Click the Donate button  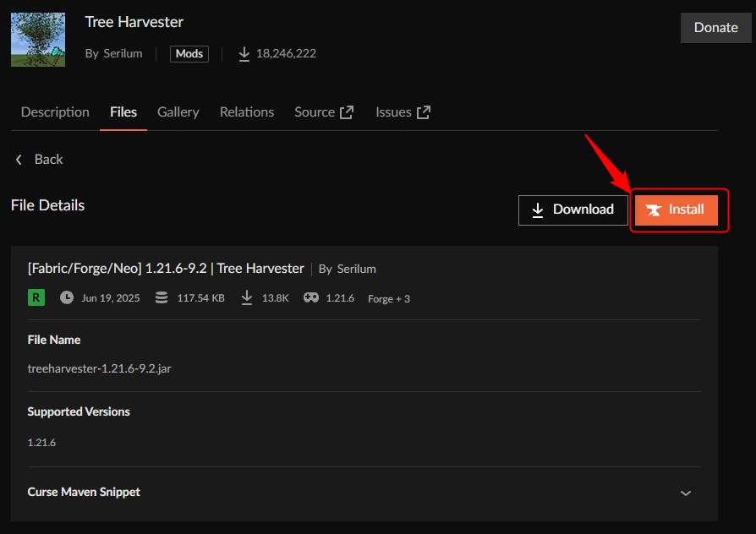pos(715,28)
